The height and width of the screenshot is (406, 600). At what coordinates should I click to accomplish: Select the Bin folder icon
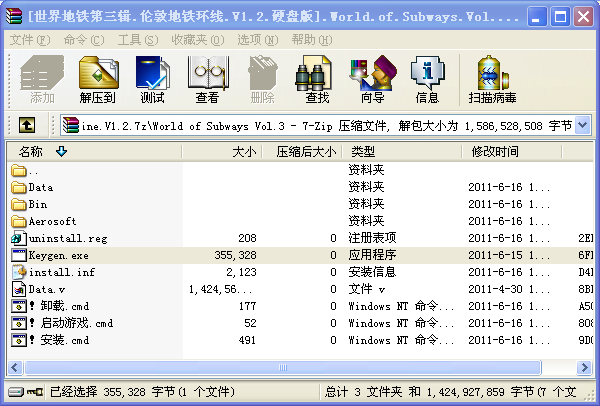pos(18,204)
